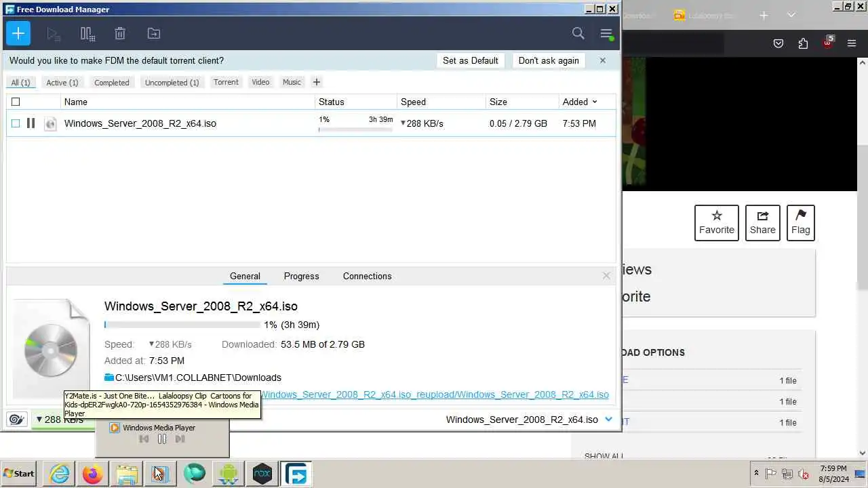Dismiss the default torrent client prompt X

pos(602,60)
